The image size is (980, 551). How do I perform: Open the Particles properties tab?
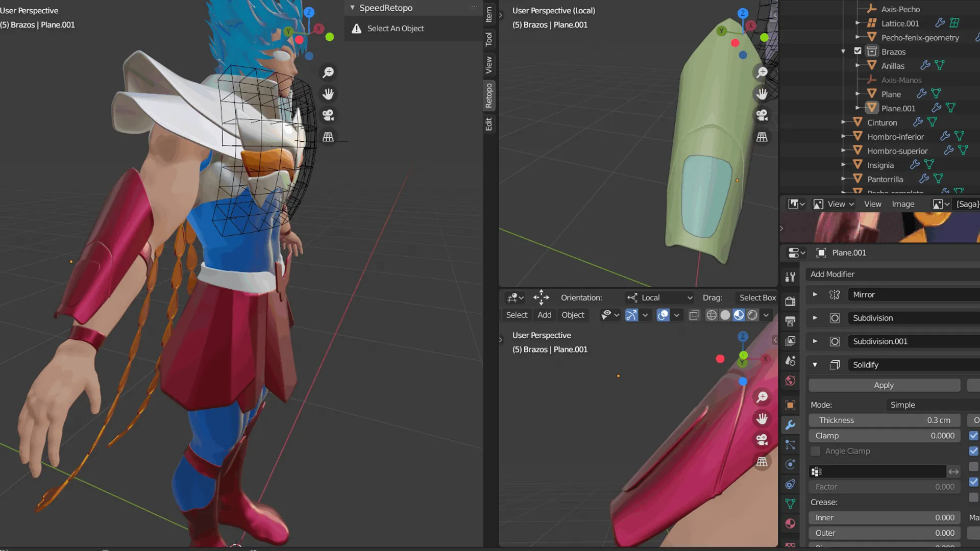coord(790,445)
